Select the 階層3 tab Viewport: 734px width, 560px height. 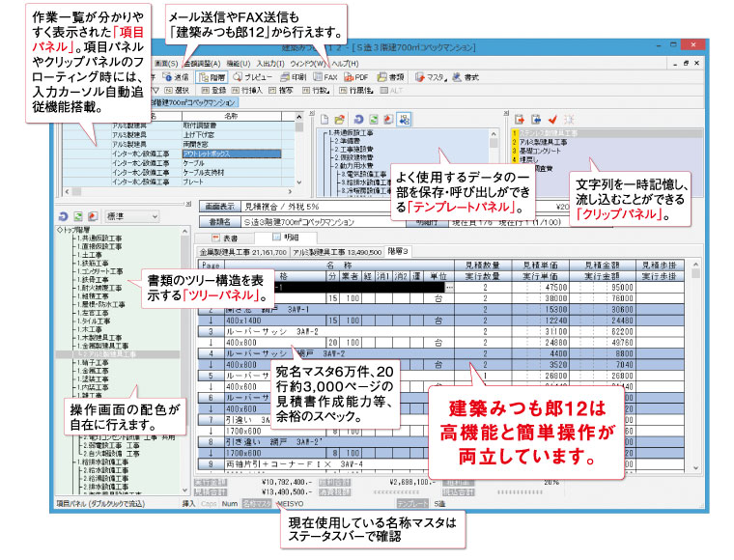pos(398,252)
